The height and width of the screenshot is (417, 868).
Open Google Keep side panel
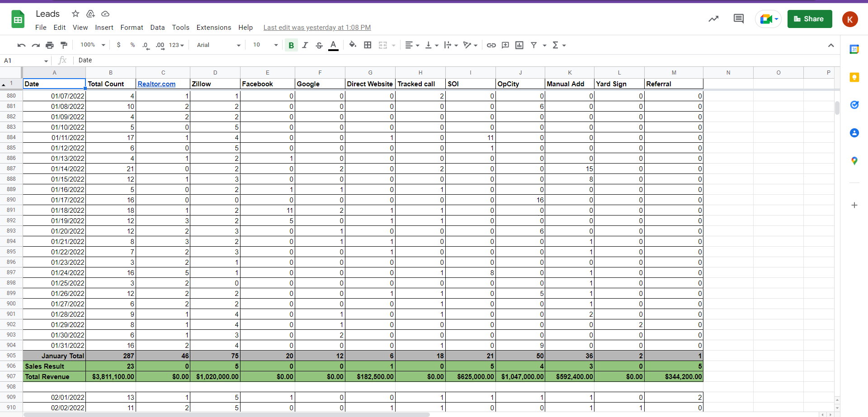[x=854, y=77]
